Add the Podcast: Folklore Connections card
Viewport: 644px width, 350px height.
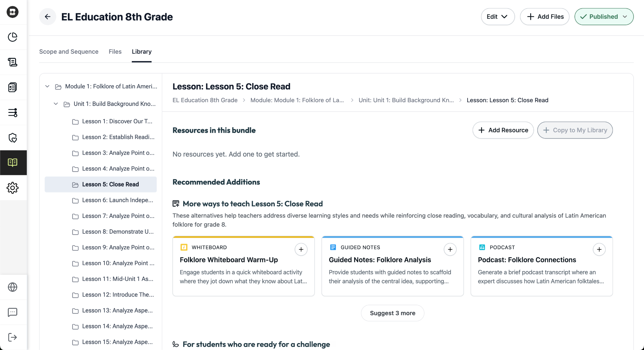coord(599,249)
